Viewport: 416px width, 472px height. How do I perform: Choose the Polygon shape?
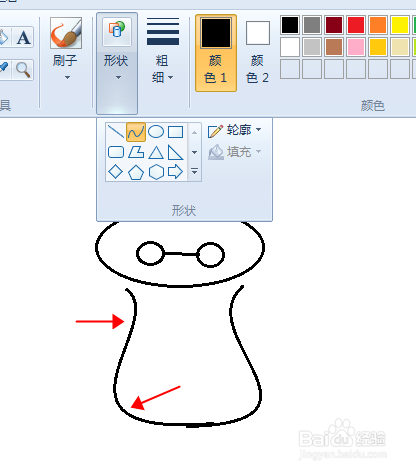(x=136, y=152)
